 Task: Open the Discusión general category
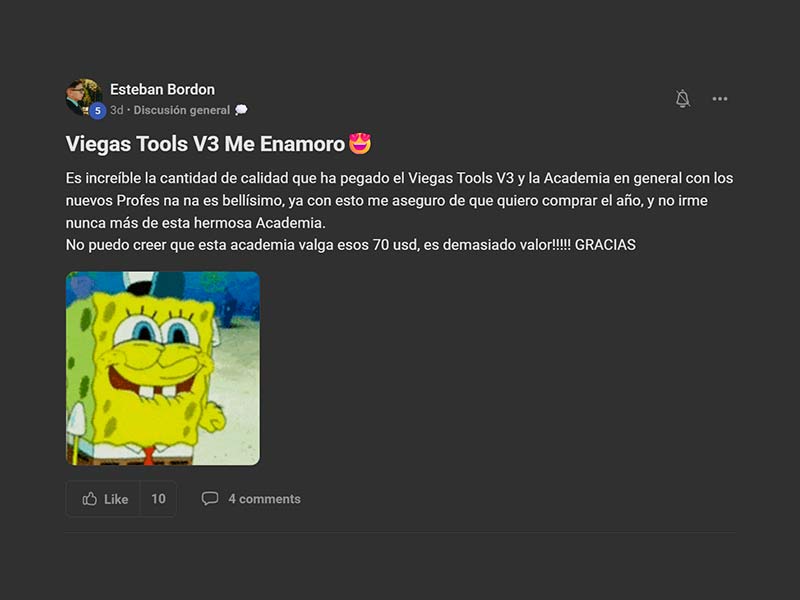tap(182, 110)
